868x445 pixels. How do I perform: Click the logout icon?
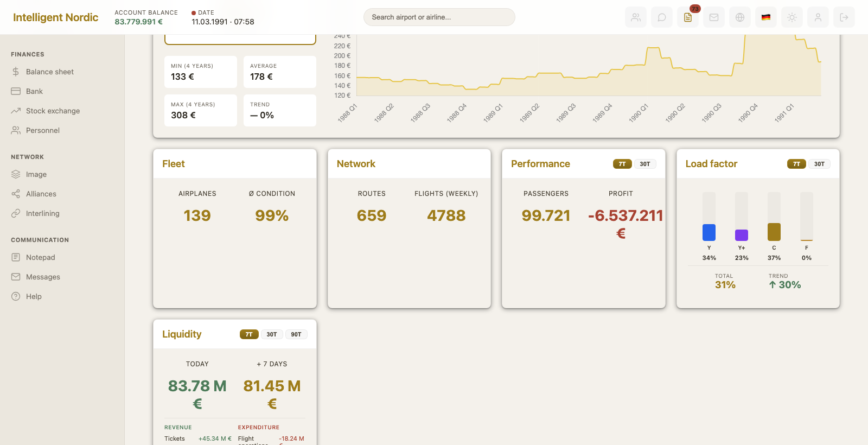[844, 17]
